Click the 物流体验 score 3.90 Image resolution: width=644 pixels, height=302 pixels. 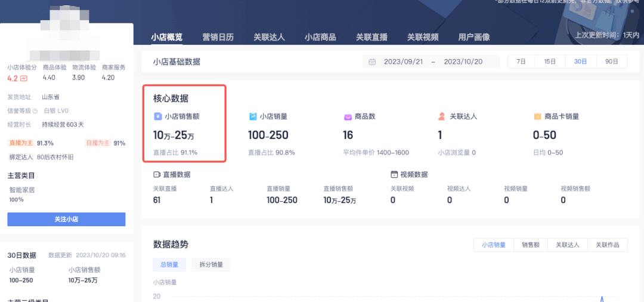[x=79, y=78]
